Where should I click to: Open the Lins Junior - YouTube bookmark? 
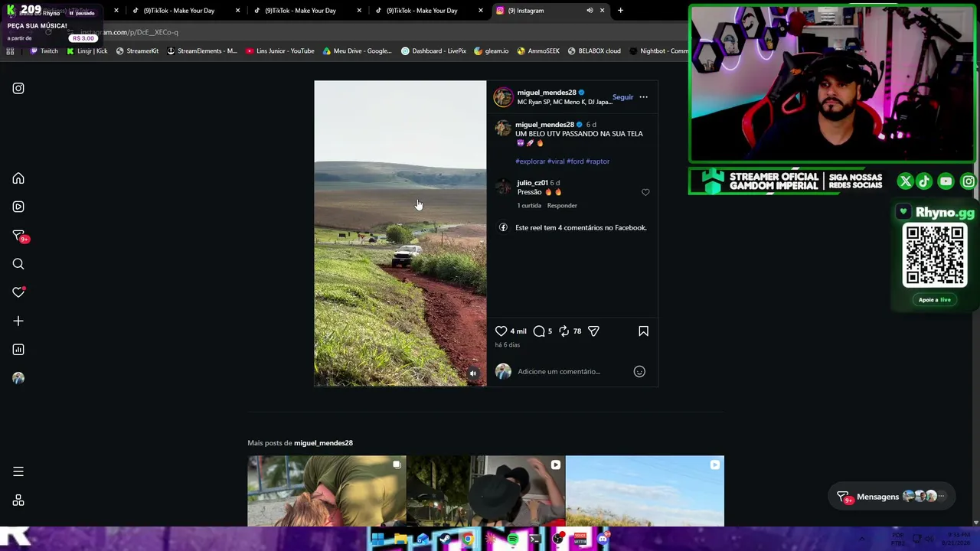pyautogui.click(x=280, y=51)
